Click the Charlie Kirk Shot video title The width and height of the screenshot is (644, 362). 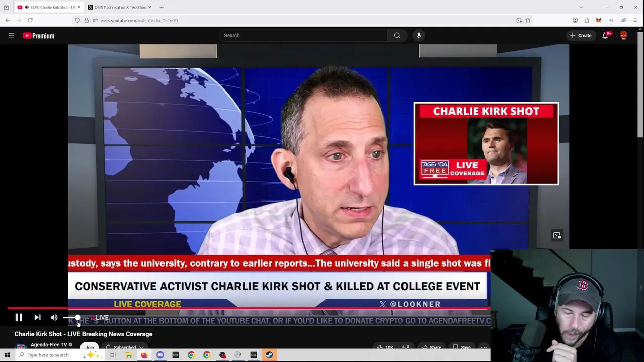pos(84,334)
